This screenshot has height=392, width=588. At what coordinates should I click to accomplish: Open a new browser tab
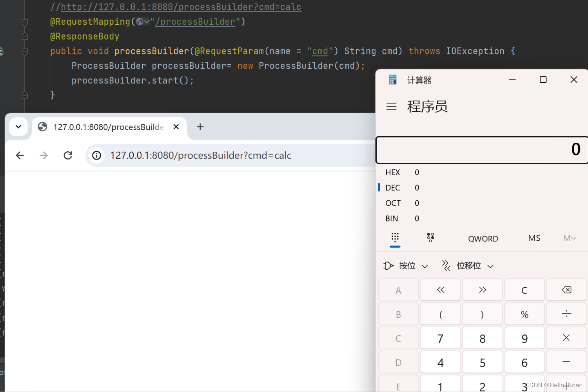coord(200,127)
